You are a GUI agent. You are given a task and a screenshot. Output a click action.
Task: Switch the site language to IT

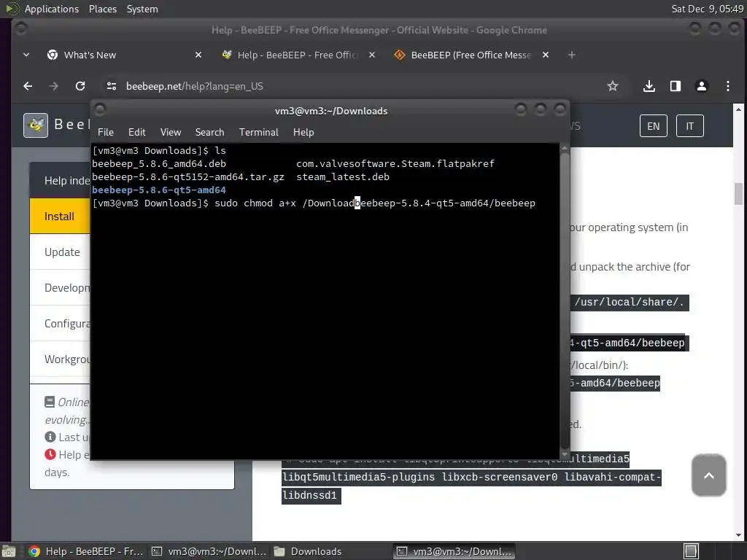[689, 126]
